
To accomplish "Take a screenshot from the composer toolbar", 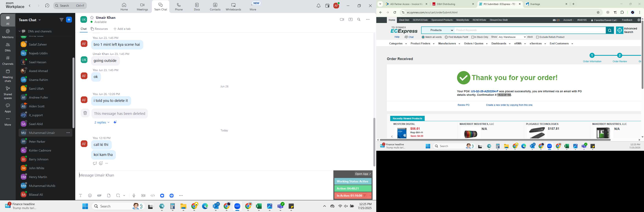I will (x=118, y=196).
